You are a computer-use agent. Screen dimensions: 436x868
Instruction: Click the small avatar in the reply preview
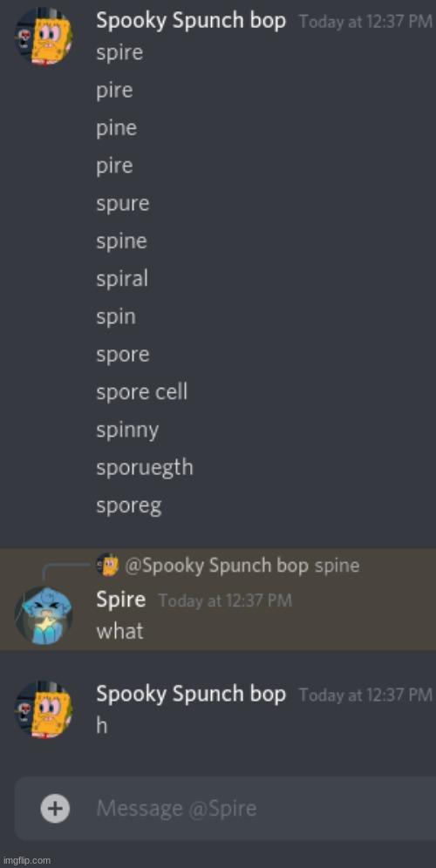pos(107,566)
